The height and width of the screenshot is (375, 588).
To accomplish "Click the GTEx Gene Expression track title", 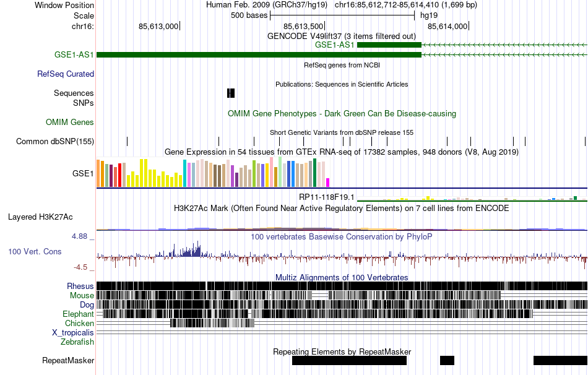I will point(342,152).
